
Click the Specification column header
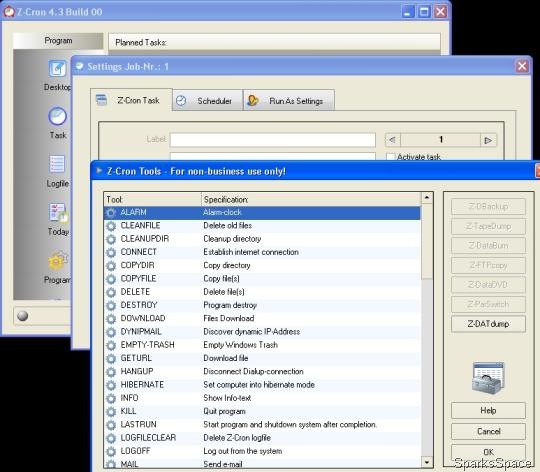tap(311, 199)
